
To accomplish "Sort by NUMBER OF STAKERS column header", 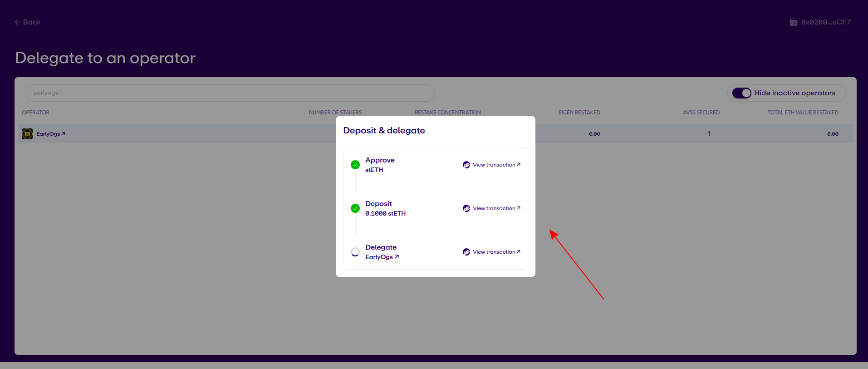I will (335, 113).
